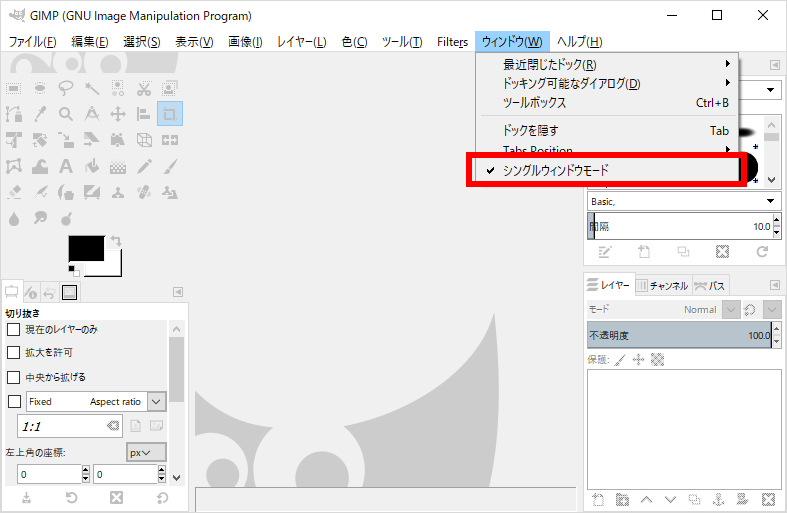This screenshot has height=513, width=787.
Task: Adjust the 間隔 spacing slider
Action: [680, 226]
